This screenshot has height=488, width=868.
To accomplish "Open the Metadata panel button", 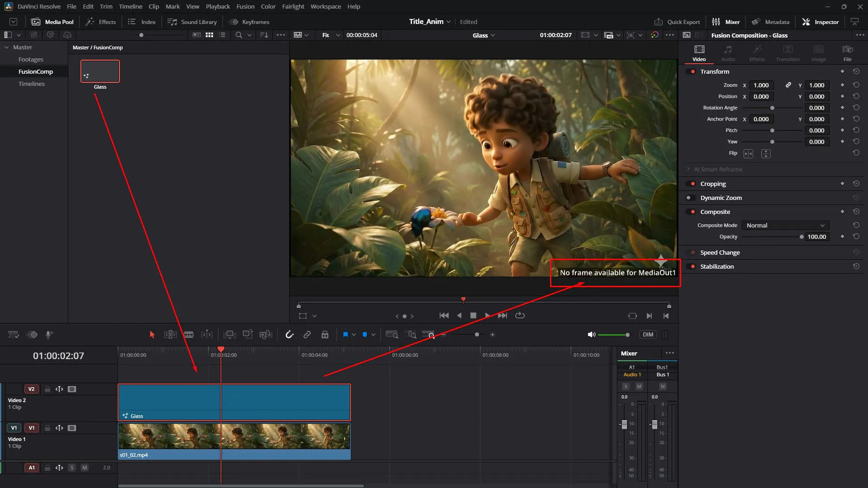I will (x=771, y=22).
